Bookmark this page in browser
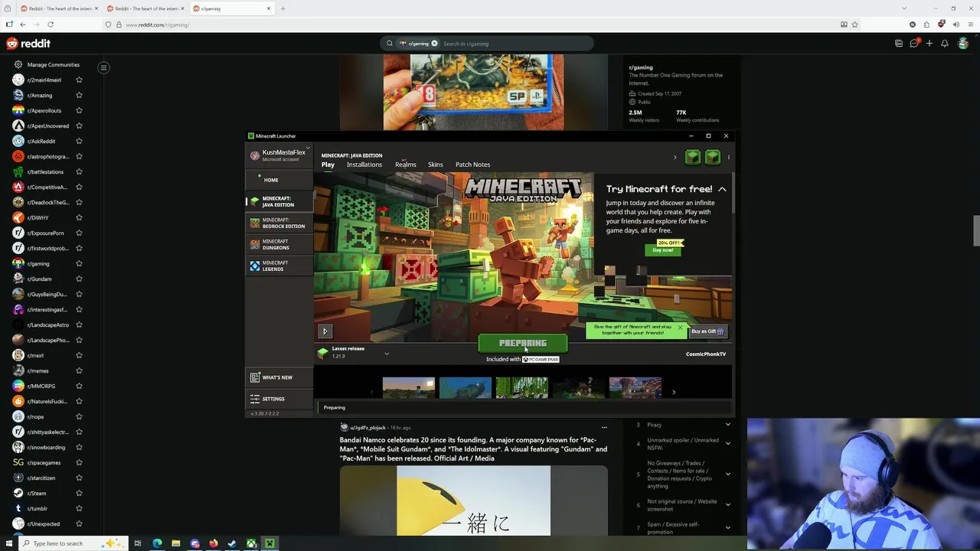 (855, 24)
